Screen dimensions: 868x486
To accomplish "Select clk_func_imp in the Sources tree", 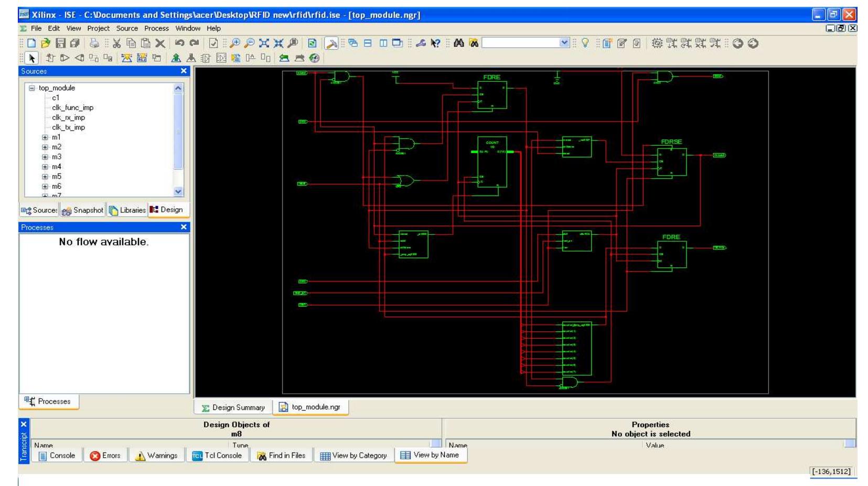I will coord(73,107).
